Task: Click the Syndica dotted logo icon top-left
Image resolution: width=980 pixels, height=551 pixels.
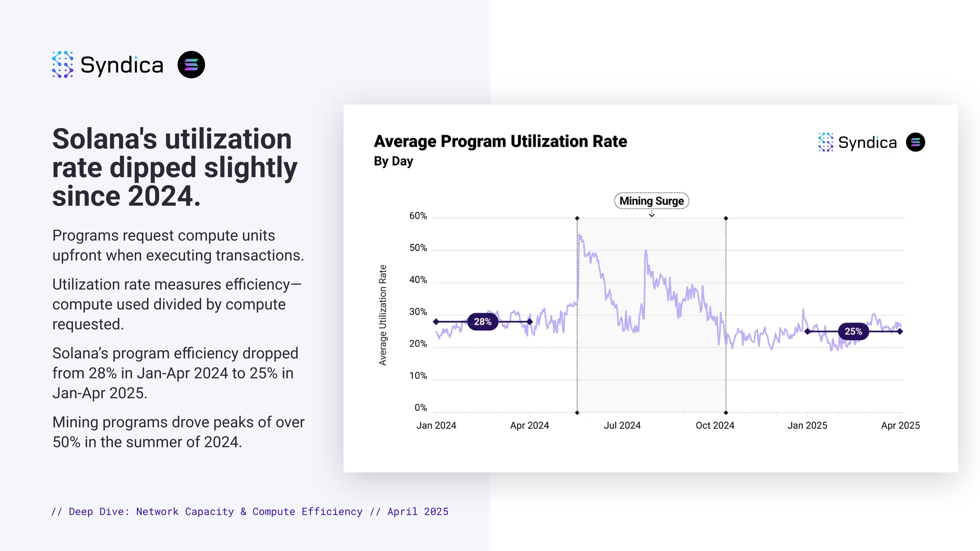Action: pyautogui.click(x=62, y=64)
